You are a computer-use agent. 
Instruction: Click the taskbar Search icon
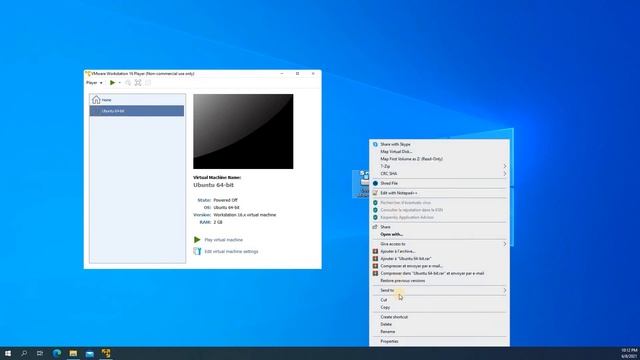point(24,353)
